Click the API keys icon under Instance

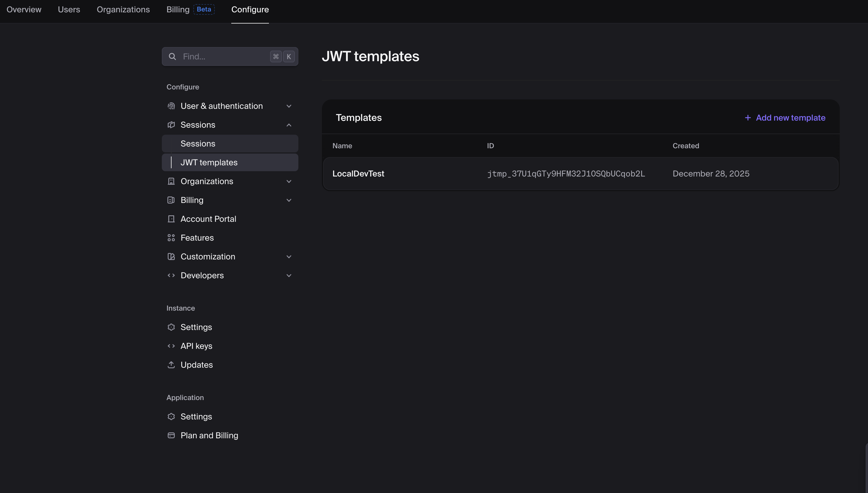(x=171, y=346)
